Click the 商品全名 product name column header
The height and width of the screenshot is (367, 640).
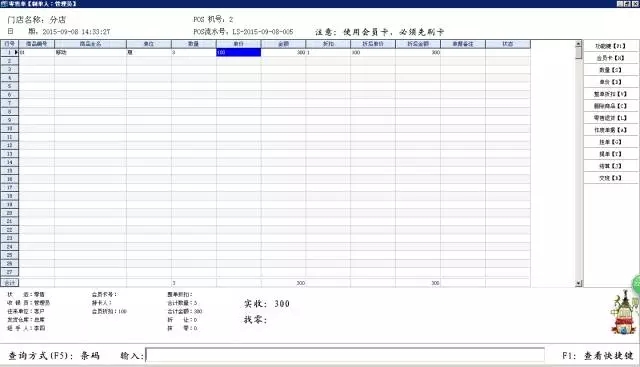(90, 44)
